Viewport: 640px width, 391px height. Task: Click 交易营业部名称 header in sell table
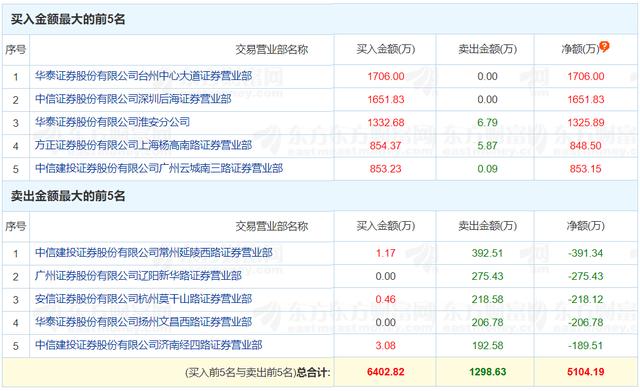point(271,226)
